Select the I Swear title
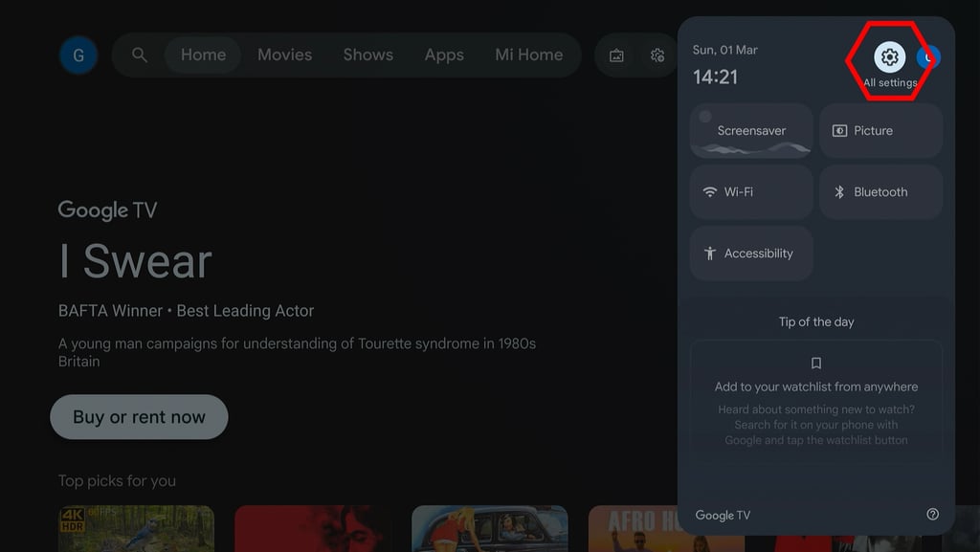 [135, 261]
